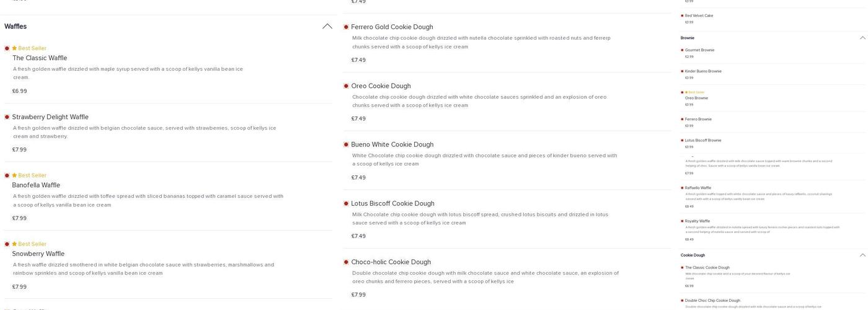Viewport: 868px width, 310px height.
Task: Select the Brownie category heading
Action: pos(687,38)
